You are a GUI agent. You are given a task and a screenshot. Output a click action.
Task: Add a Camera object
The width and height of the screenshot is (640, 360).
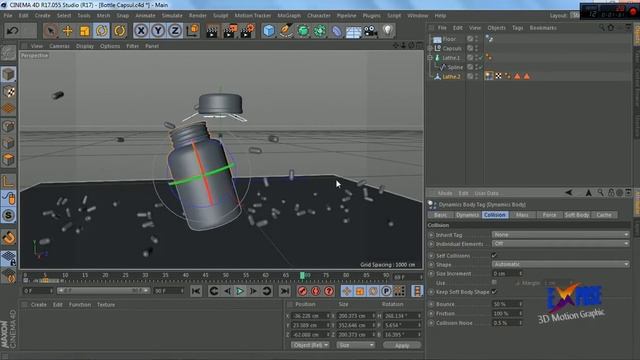371,31
